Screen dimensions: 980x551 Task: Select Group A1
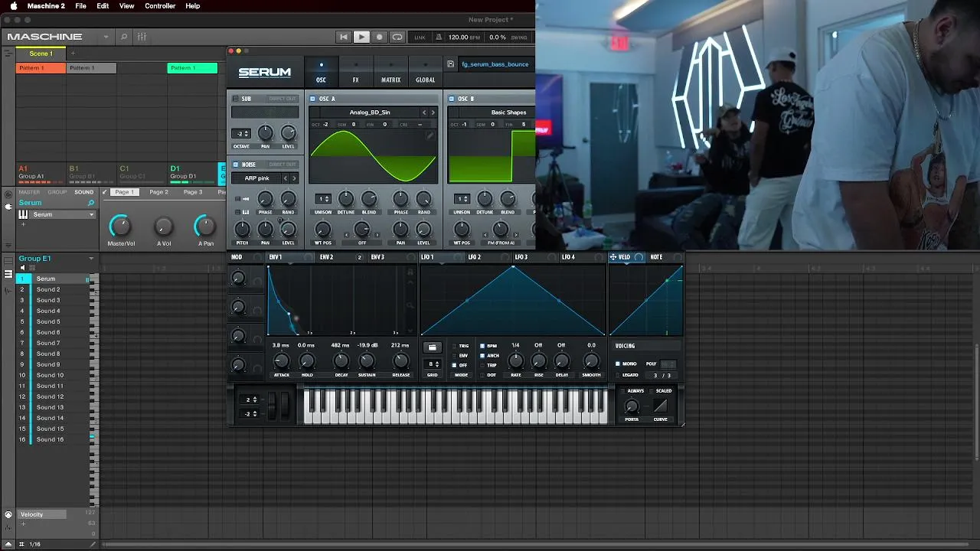pos(41,173)
